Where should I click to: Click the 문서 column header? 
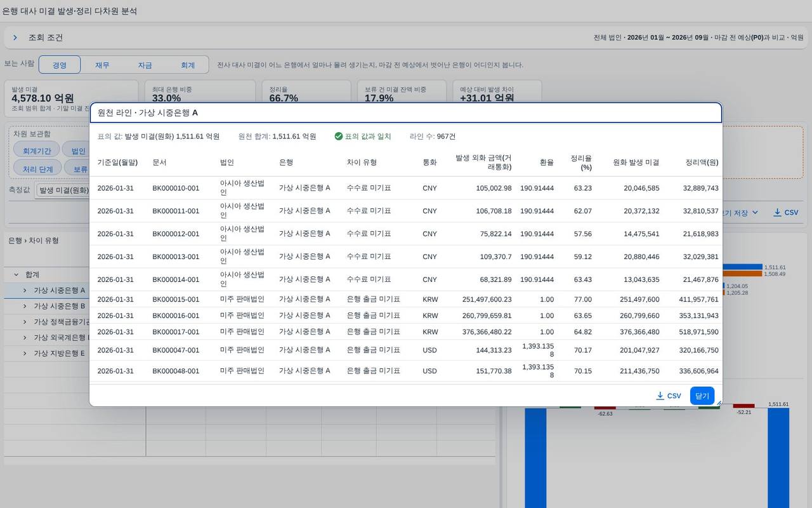pos(159,163)
